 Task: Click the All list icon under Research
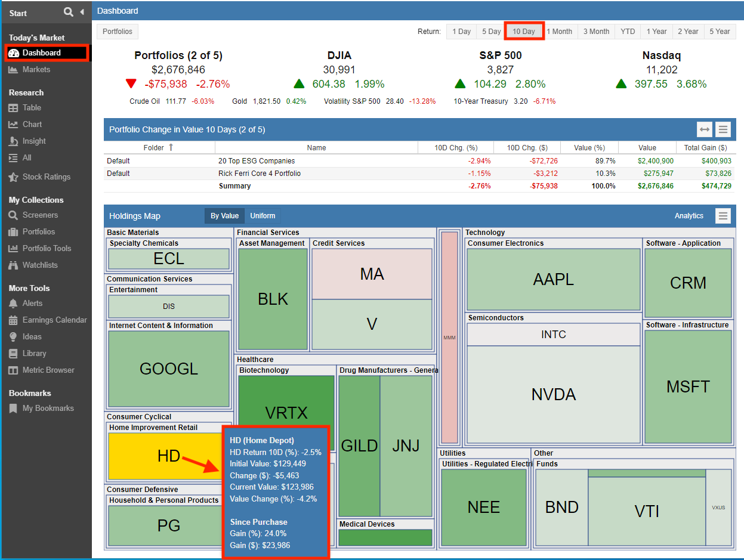coord(13,158)
